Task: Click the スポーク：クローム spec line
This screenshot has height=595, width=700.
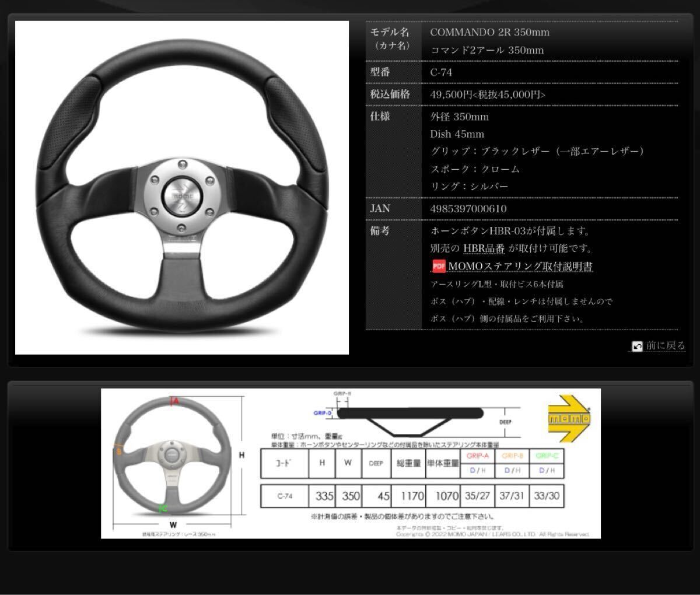Action: click(x=475, y=169)
